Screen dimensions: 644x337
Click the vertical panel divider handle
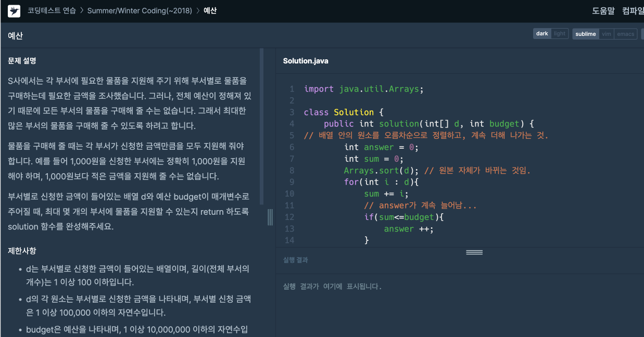pos(270,217)
